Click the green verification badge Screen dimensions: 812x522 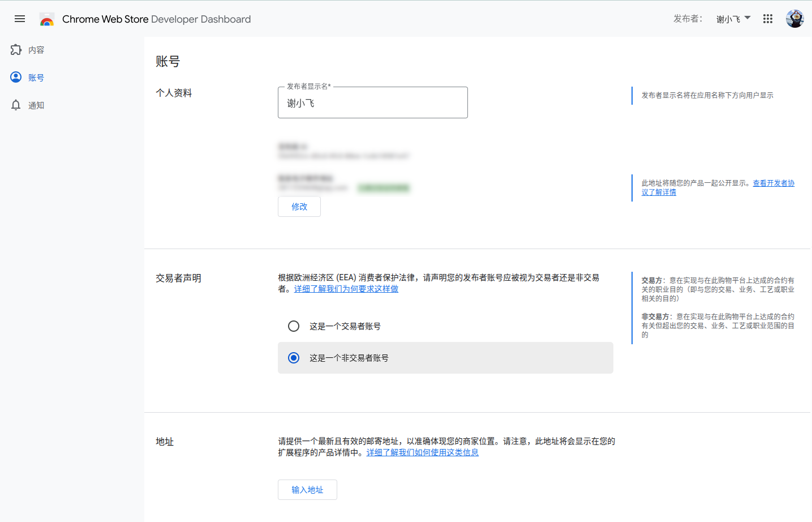(384, 187)
